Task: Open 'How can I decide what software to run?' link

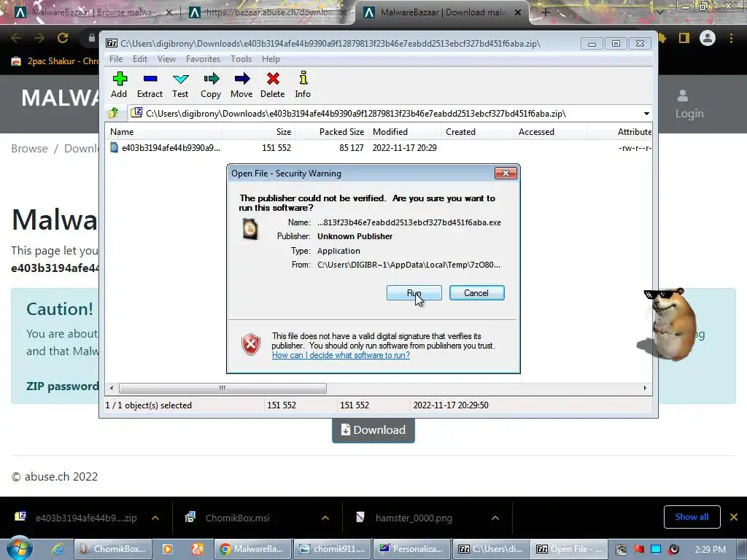Action: pos(341,355)
